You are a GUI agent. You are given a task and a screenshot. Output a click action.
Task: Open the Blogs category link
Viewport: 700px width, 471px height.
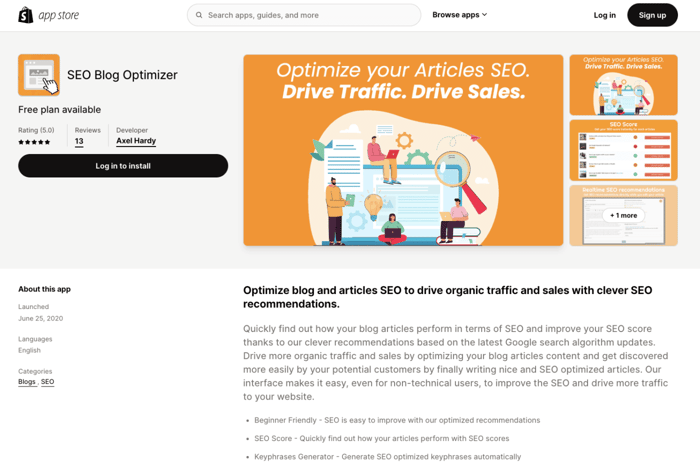27,382
